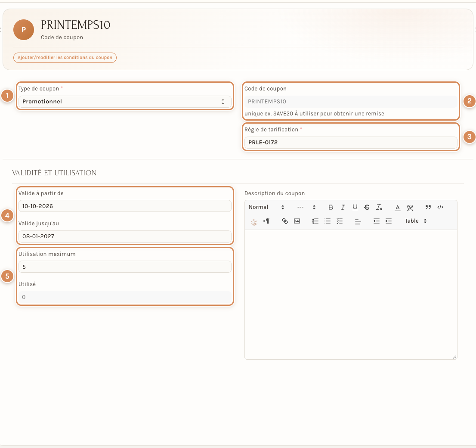Click the Valide à partir de date field
Screen dimensions: 476x448
[x=125, y=206]
